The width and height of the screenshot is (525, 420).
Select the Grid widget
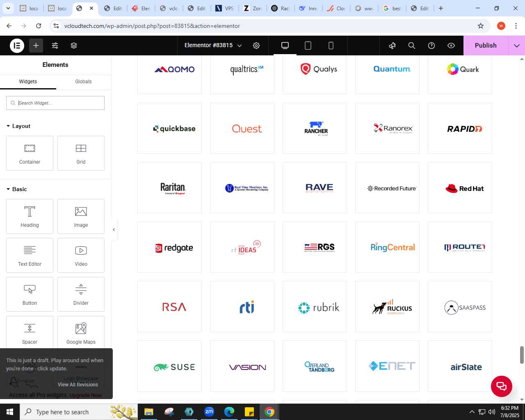pyautogui.click(x=81, y=153)
